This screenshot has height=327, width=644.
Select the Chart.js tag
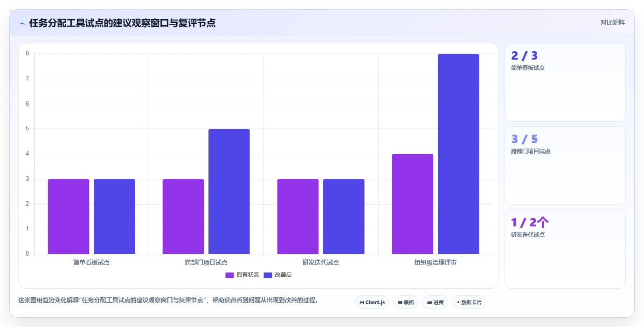[x=372, y=302]
